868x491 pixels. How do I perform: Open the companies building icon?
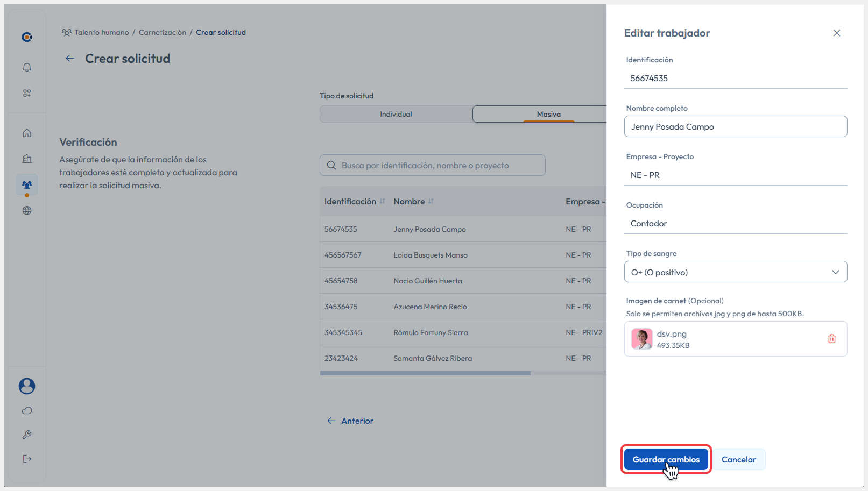click(27, 159)
